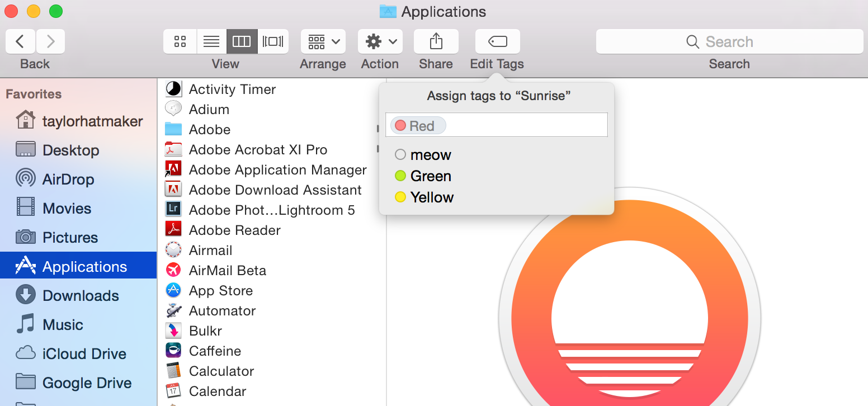The width and height of the screenshot is (868, 406).
Task: Open Pictures in sidebar
Action: [79, 237]
